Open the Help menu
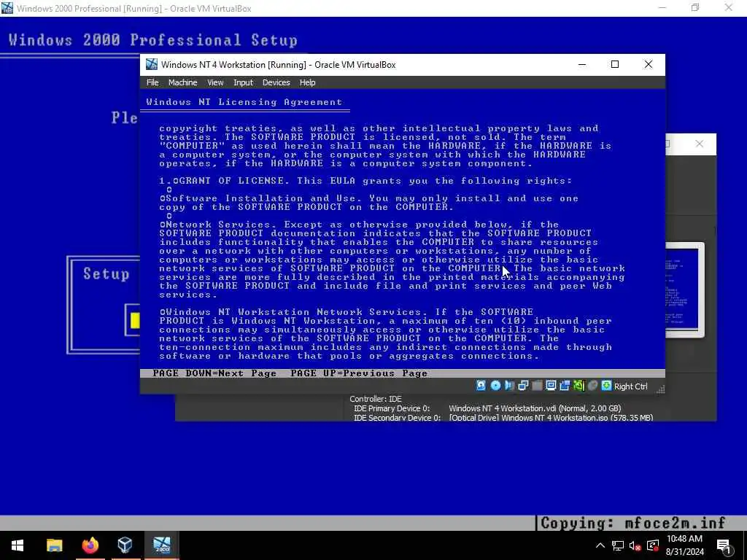747x560 pixels. [x=307, y=82]
